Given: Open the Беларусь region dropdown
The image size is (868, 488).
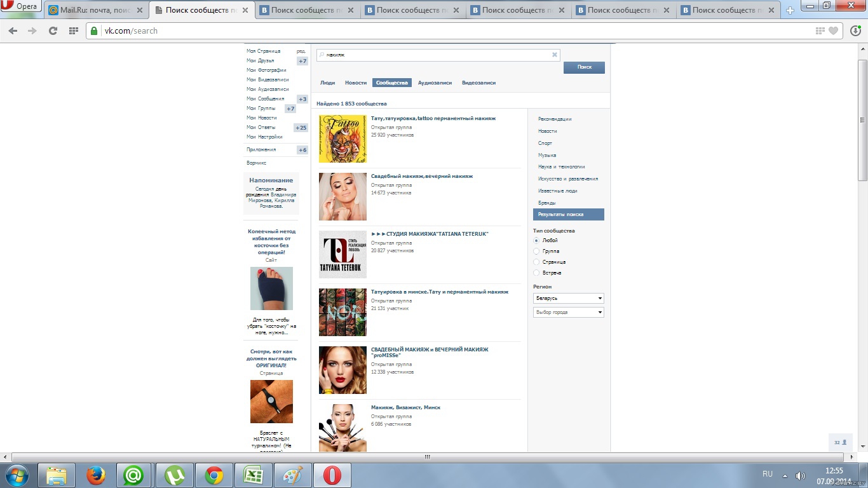Looking at the screenshot, I should point(569,298).
